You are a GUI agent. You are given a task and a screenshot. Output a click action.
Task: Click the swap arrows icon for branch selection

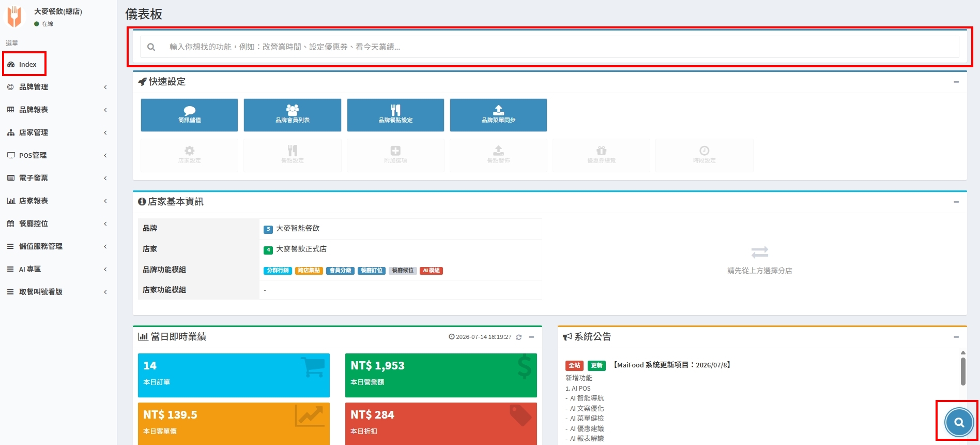(760, 253)
